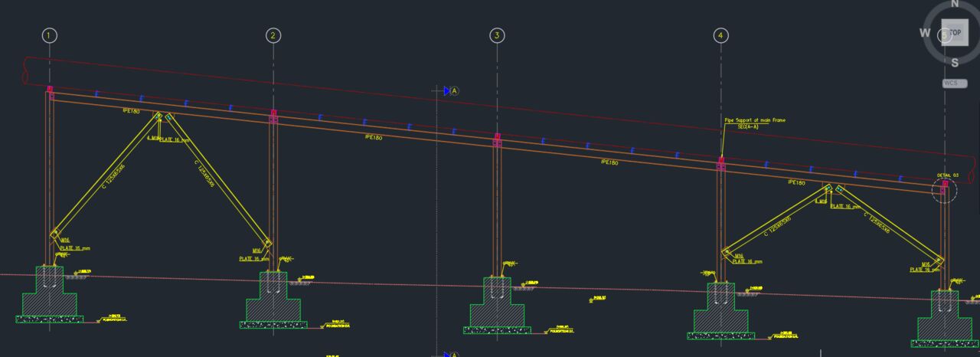
Task: Open the WCS coordinate system dropdown
Action: point(955,83)
